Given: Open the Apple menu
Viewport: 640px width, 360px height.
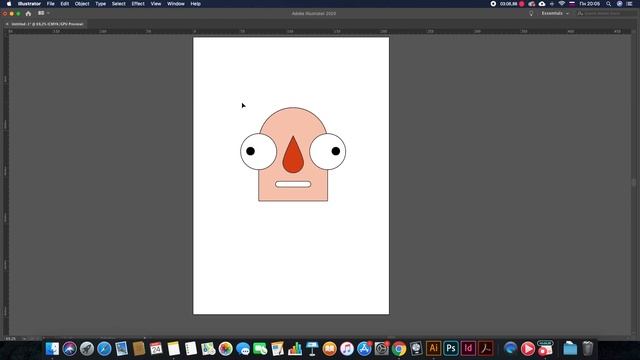Looking at the screenshot, I should (x=9, y=4).
